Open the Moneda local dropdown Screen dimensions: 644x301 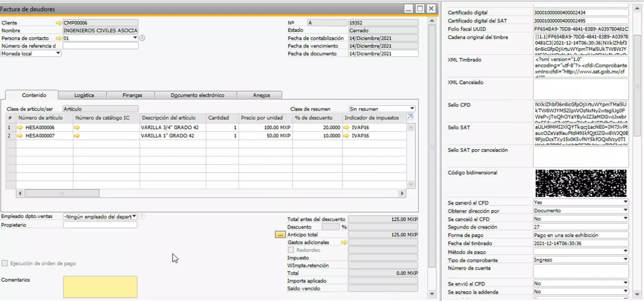[58, 53]
